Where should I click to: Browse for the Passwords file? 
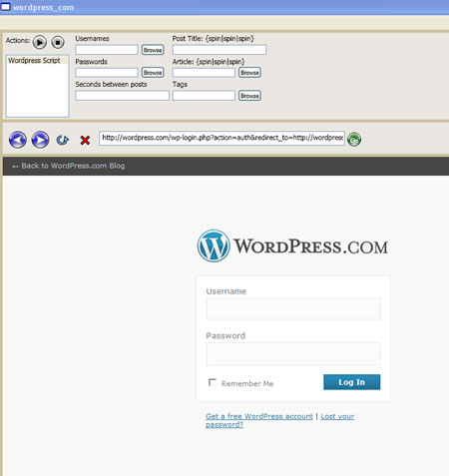[153, 72]
